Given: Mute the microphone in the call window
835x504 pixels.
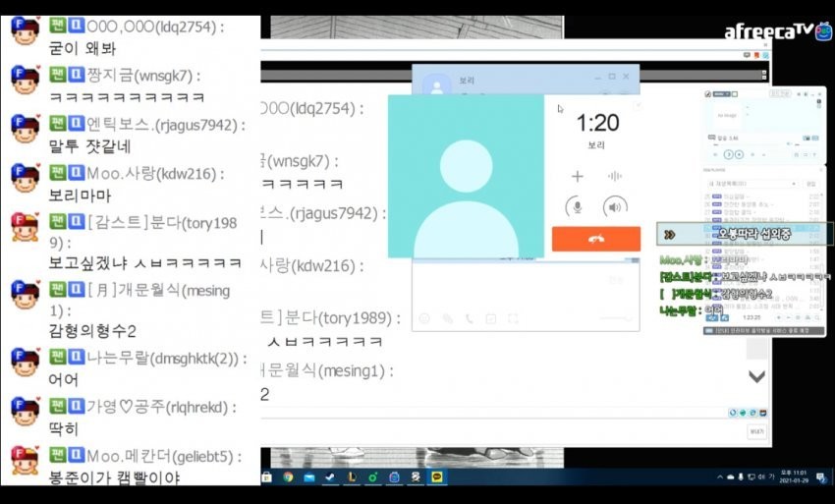Looking at the screenshot, I should (x=577, y=207).
